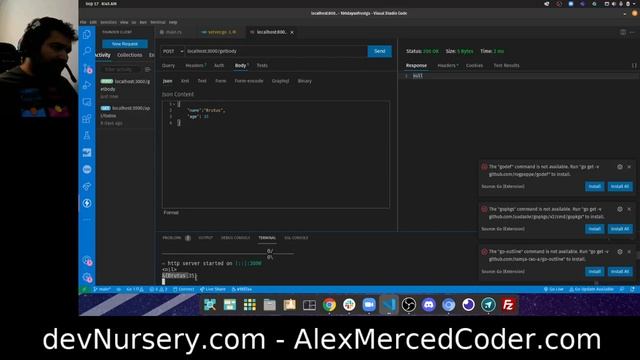This screenshot has width=640, height=360.
Task: Open Files manager from the dock
Action: pos(269,305)
